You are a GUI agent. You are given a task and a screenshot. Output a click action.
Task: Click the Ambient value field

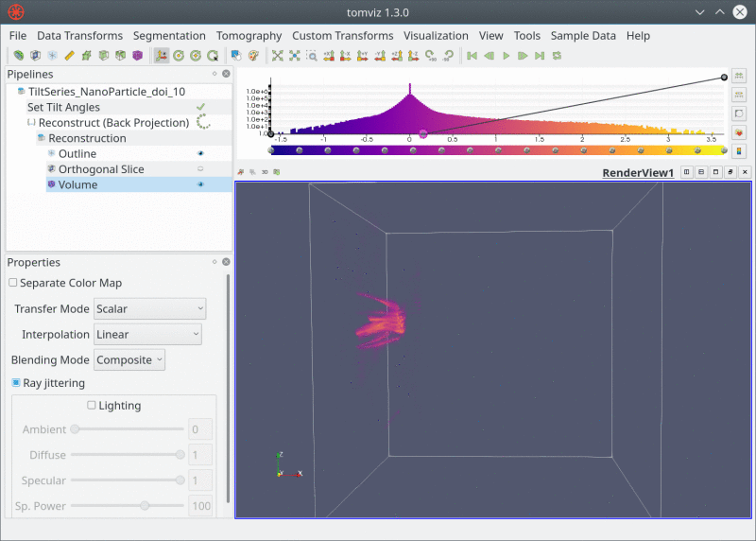199,429
